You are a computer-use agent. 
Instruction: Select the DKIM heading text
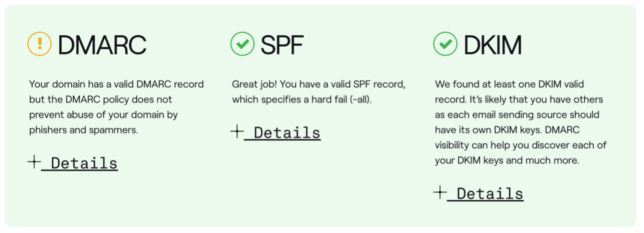(x=492, y=44)
